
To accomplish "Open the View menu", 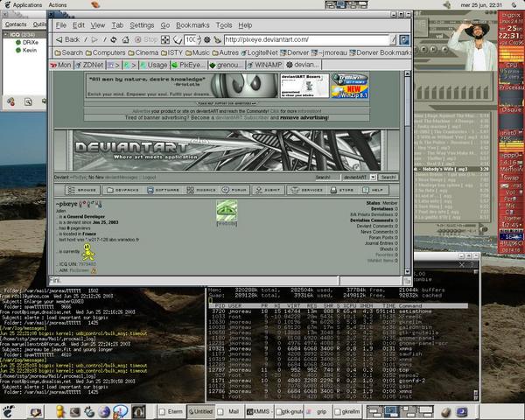I will (x=98, y=25).
